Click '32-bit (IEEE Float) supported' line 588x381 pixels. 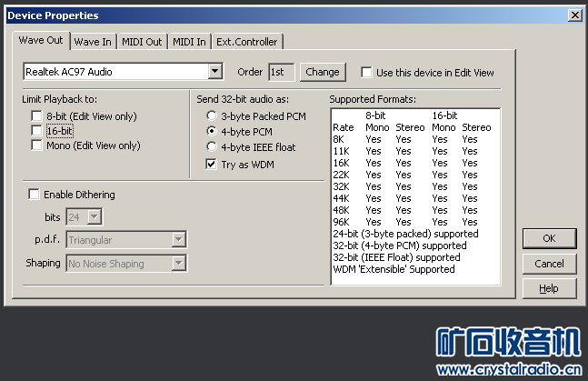(x=397, y=257)
